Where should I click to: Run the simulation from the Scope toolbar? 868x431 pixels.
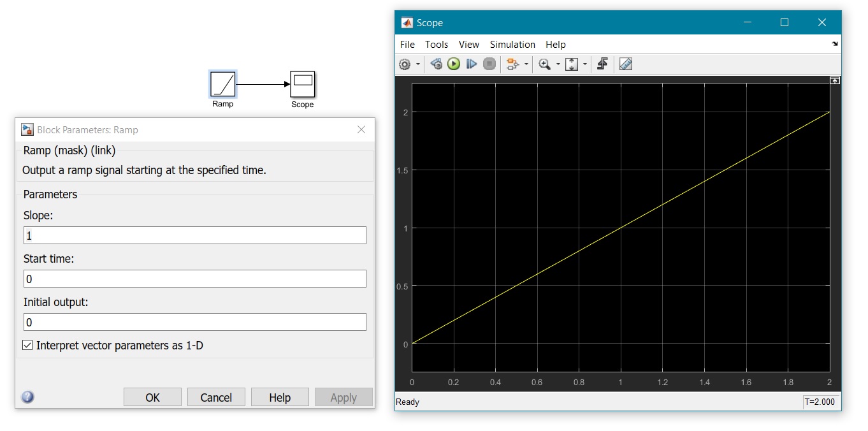click(x=453, y=64)
